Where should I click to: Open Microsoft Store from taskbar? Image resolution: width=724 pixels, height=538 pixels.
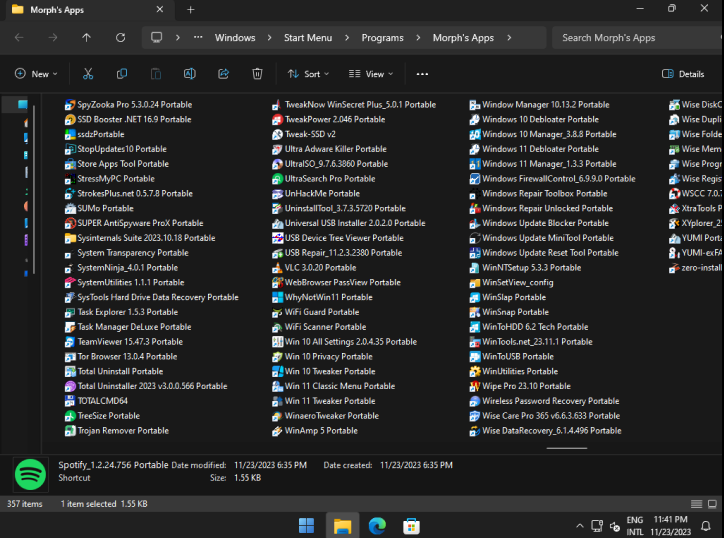411,526
